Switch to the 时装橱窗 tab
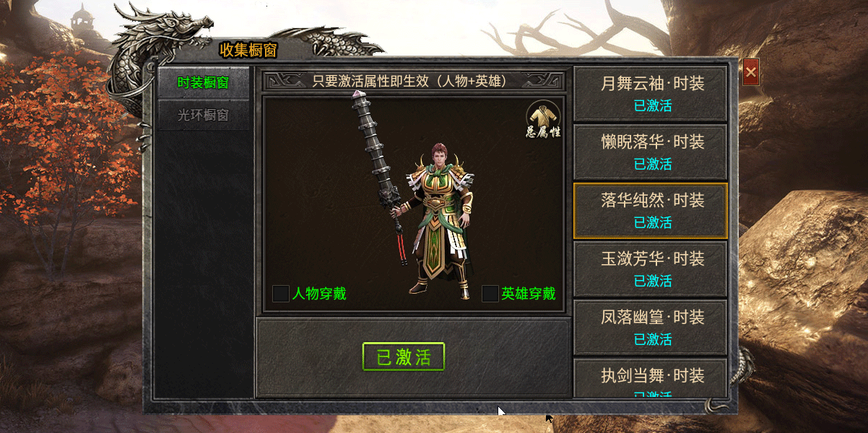The height and width of the screenshot is (433, 868). pos(204,82)
